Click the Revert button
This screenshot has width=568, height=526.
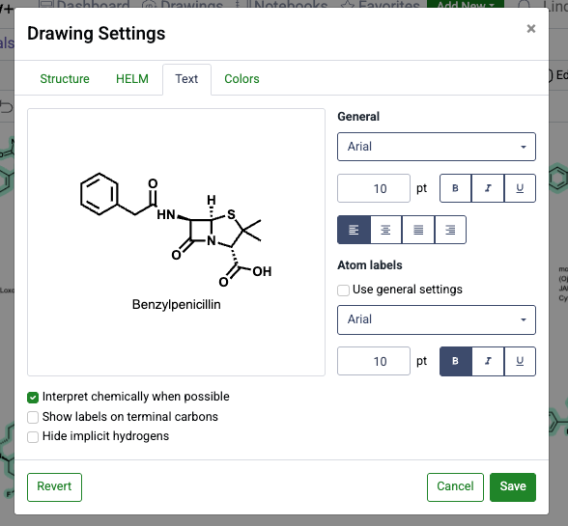[x=54, y=487]
